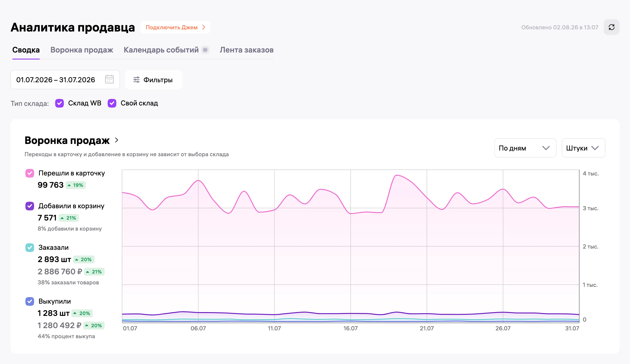Toggle the Перешли в карточку series checkbox

point(30,173)
